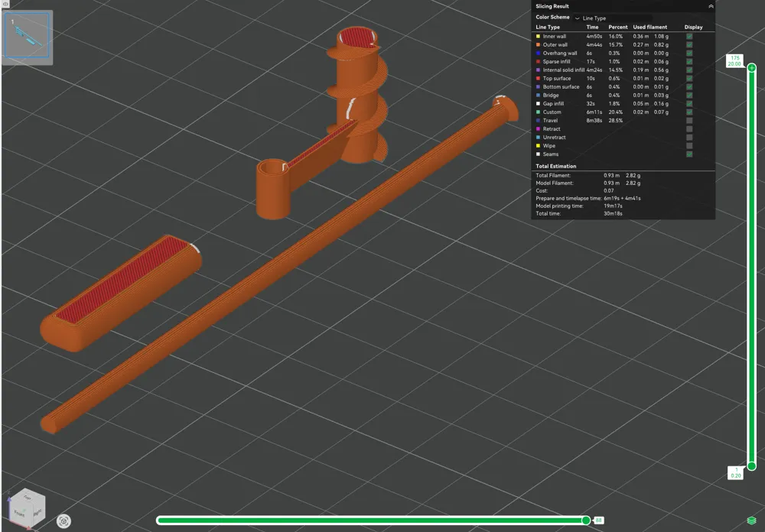Click the Bottom surface color swatch
Image resolution: width=765 pixels, height=532 pixels.
[538, 87]
